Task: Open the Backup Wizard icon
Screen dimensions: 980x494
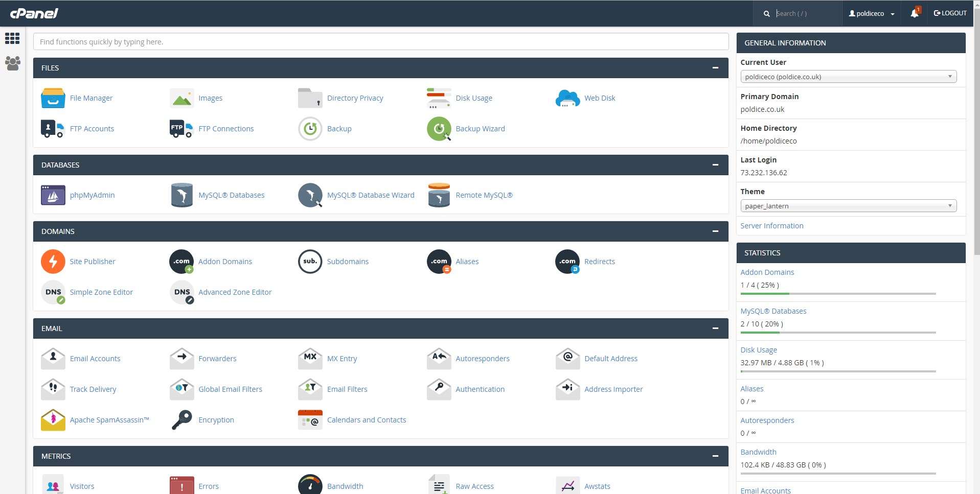Action: pyautogui.click(x=439, y=129)
